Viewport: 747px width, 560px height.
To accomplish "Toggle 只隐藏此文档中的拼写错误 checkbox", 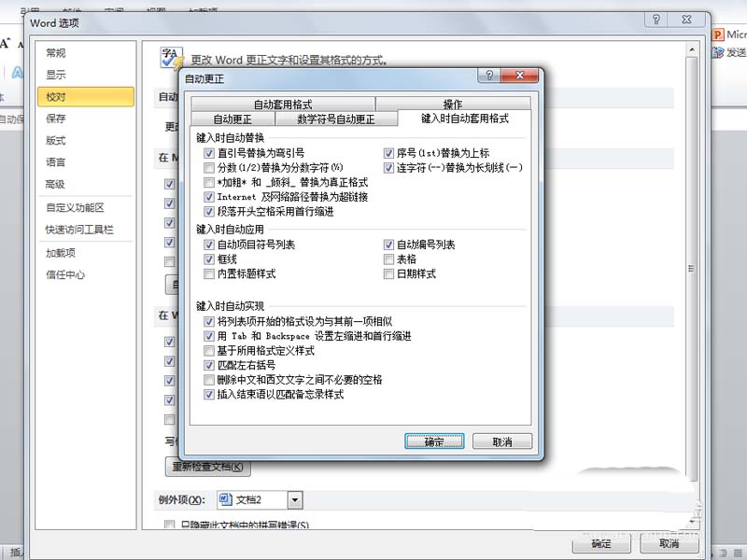I will coord(169,525).
